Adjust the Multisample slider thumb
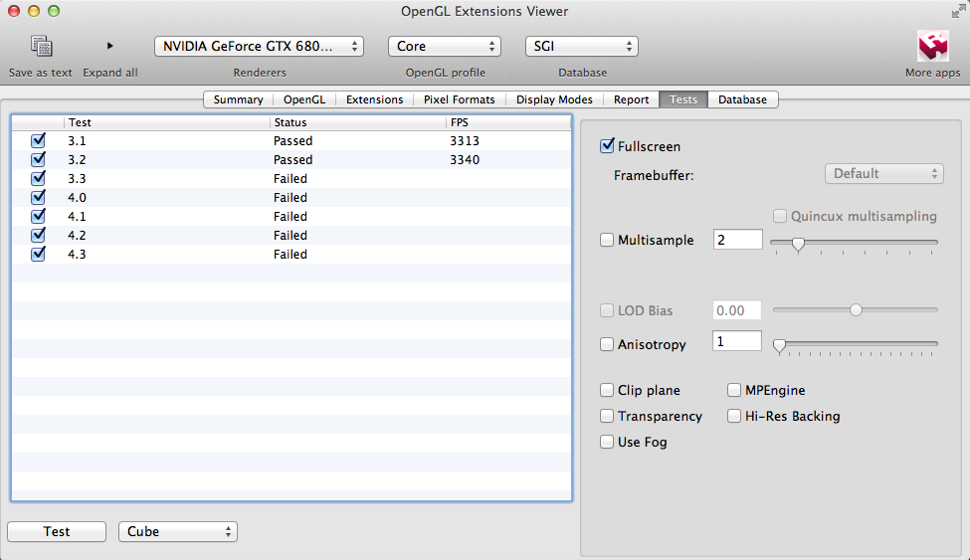Image resolution: width=970 pixels, height=560 pixels. click(x=798, y=245)
